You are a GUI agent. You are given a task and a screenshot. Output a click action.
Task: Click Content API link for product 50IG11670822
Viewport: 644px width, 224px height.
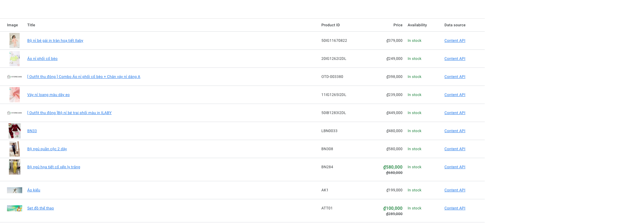click(x=455, y=41)
